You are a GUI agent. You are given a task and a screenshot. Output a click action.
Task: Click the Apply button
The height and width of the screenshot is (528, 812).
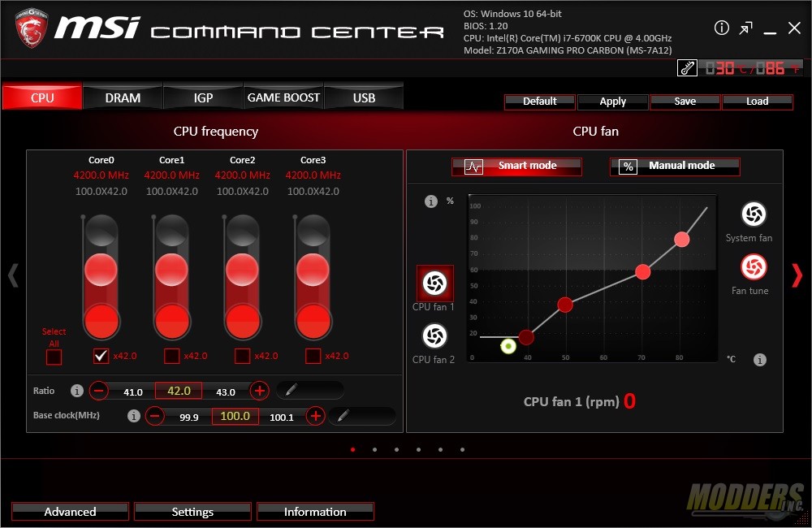point(612,102)
